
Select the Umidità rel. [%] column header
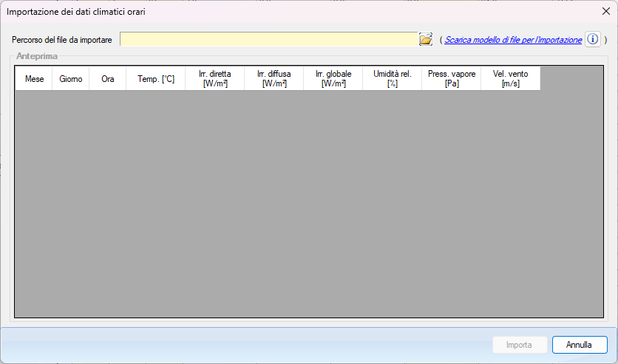[392, 79]
